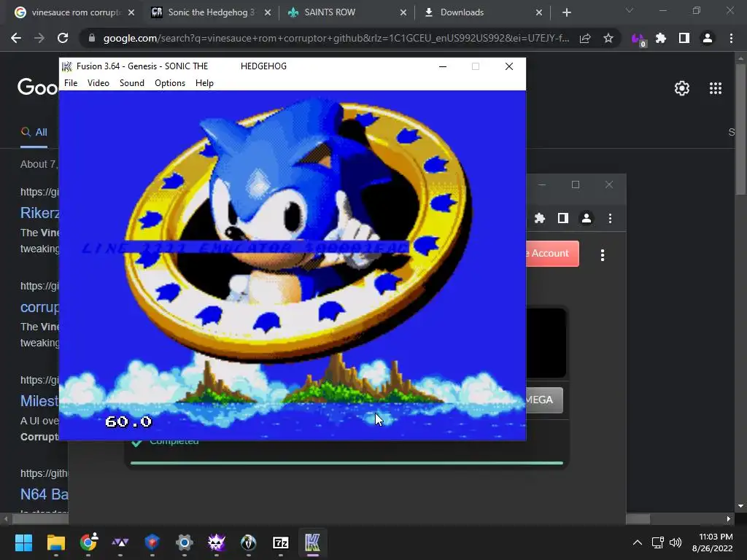Screen dimensions: 747x560
Task: Close the Sonic the Hedgehog 3 tab
Action: click(268, 12)
